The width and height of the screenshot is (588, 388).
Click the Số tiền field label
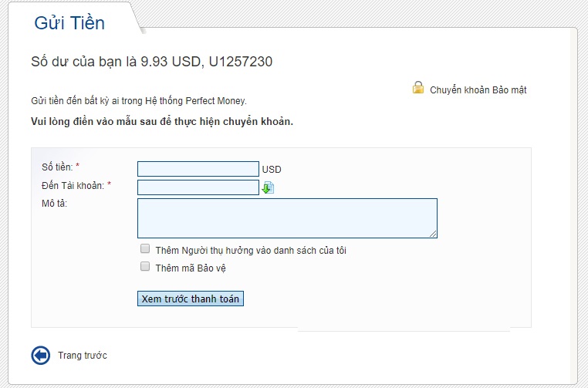coord(57,167)
